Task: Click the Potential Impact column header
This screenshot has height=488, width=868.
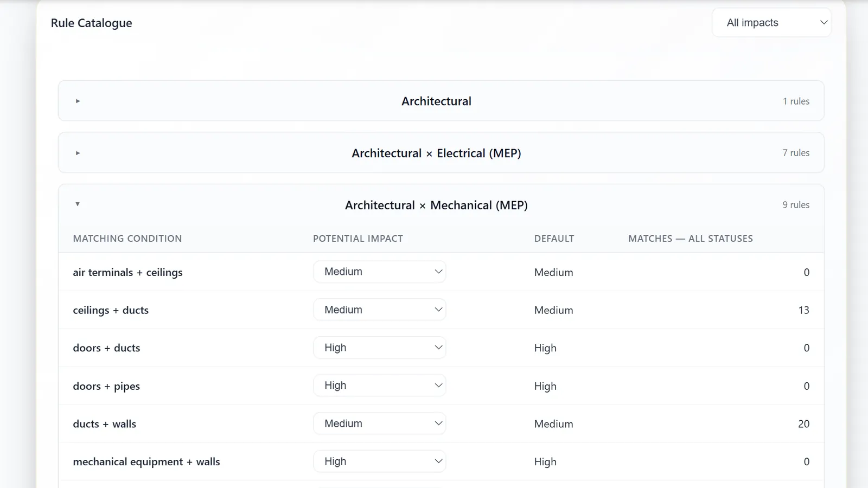Action: tap(358, 239)
